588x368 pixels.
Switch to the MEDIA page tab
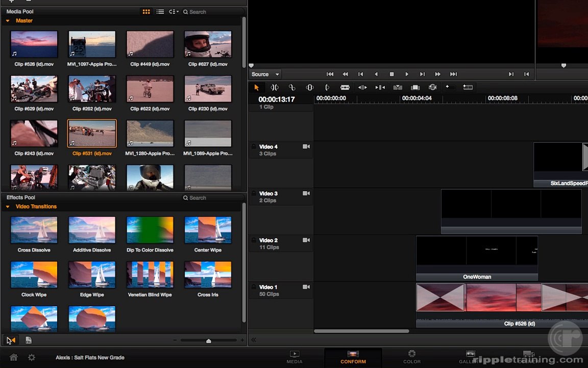tap(295, 357)
